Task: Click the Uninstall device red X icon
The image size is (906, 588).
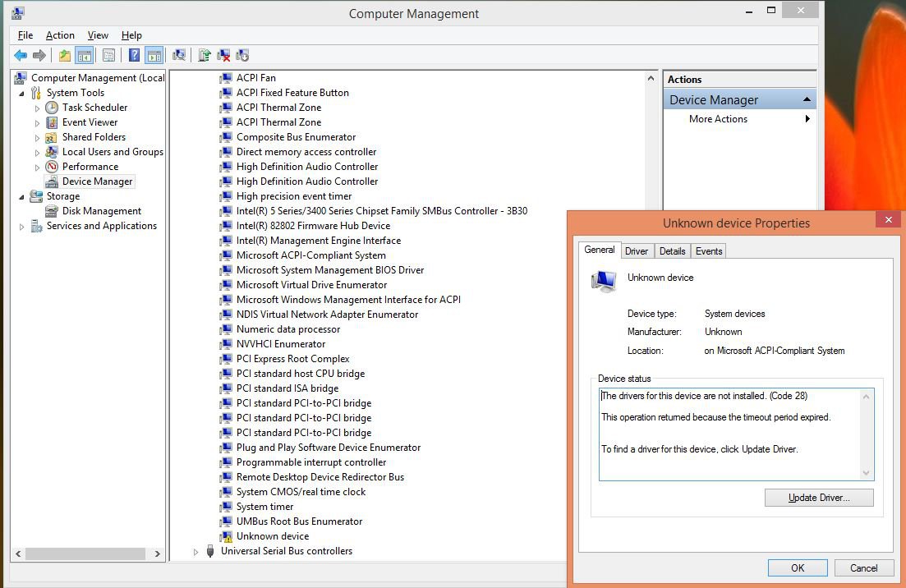Action: pos(223,56)
